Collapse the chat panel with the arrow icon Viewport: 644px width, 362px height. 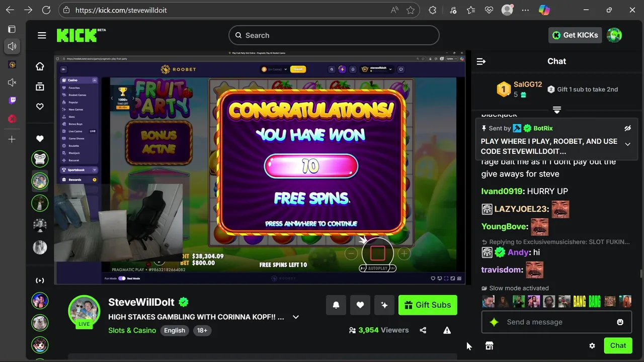[481, 61]
